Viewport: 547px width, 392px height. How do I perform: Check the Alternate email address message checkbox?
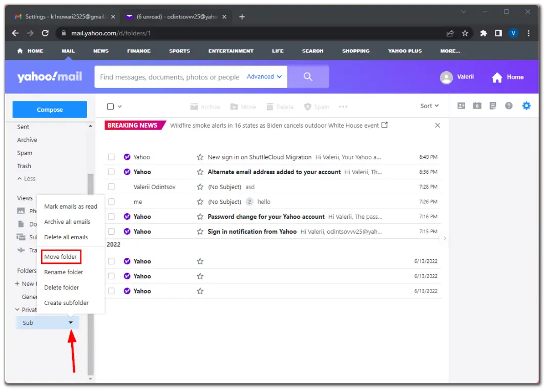click(111, 172)
